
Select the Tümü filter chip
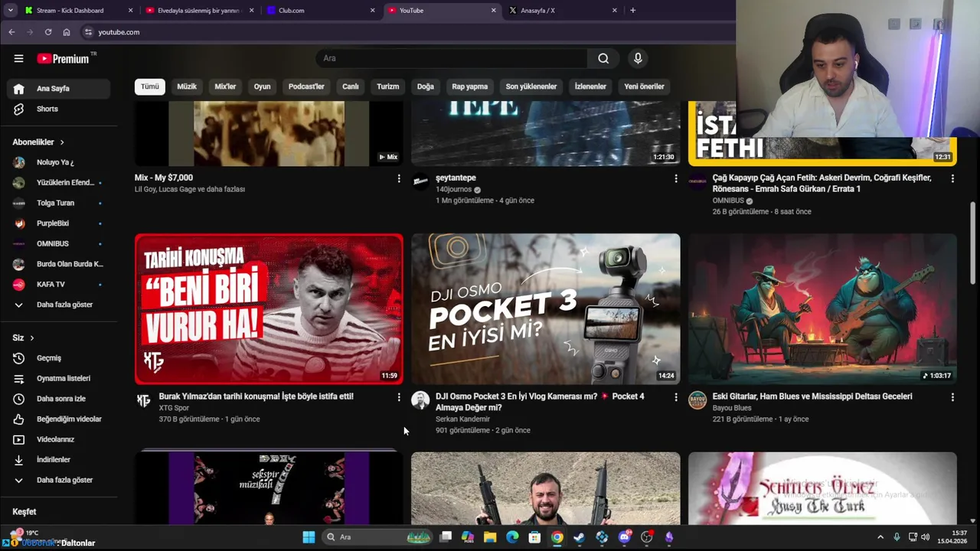tap(150, 86)
